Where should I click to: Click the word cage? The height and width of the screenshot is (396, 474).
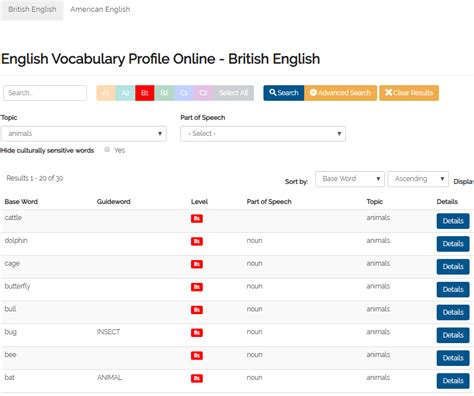pyautogui.click(x=12, y=264)
